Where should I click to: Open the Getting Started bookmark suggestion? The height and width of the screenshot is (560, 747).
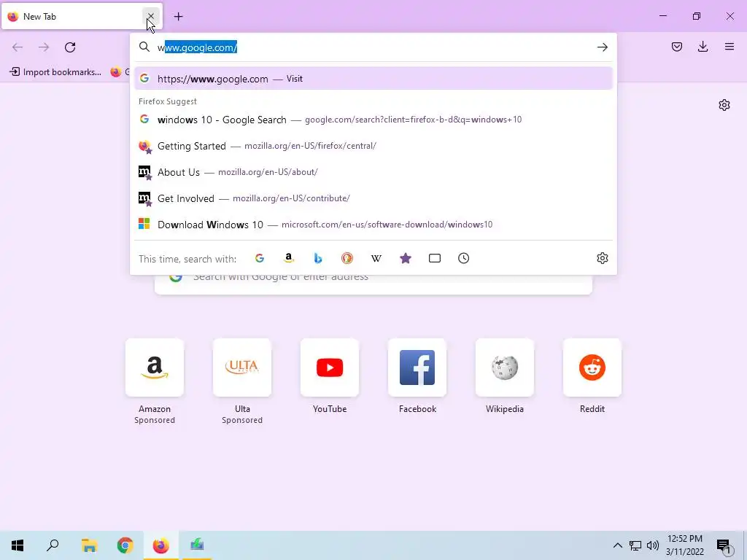[373, 146]
